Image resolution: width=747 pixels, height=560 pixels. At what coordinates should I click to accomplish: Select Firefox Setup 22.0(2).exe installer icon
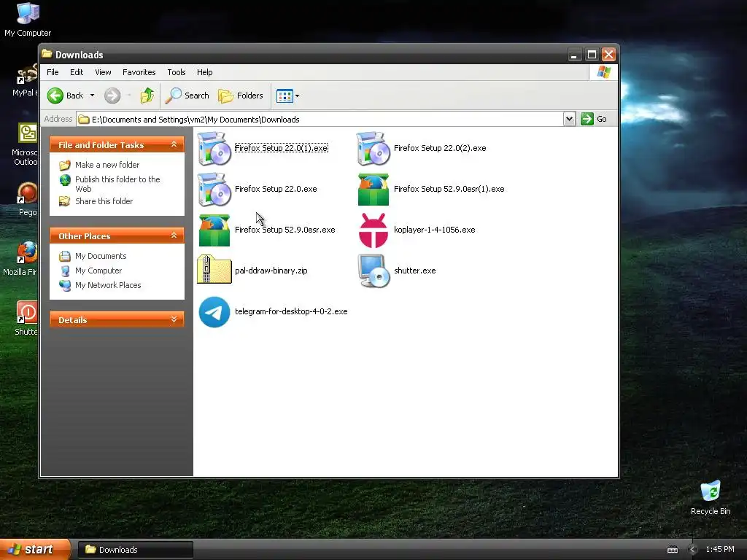373,149
